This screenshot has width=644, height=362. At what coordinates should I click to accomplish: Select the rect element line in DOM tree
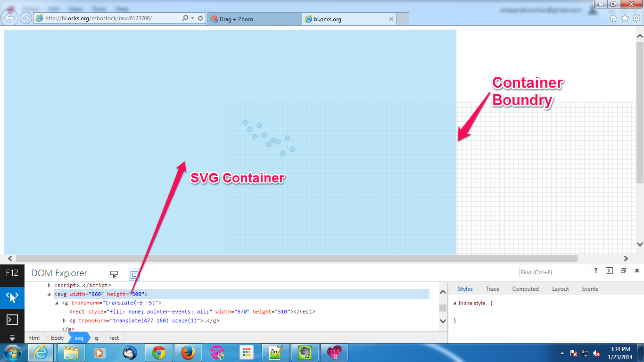click(192, 312)
